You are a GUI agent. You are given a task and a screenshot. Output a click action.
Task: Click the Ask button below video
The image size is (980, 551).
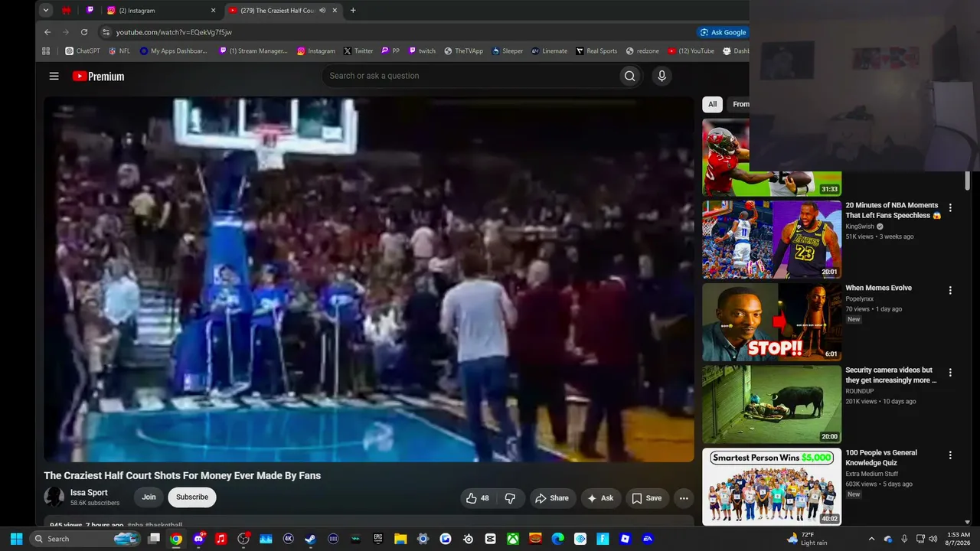(600, 498)
